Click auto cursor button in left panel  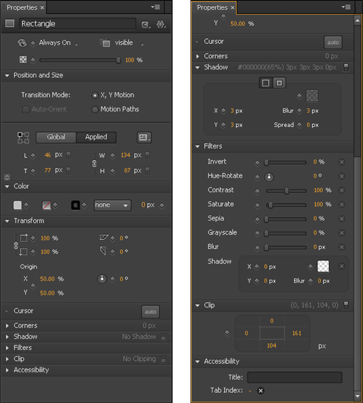(x=150, y=312)
